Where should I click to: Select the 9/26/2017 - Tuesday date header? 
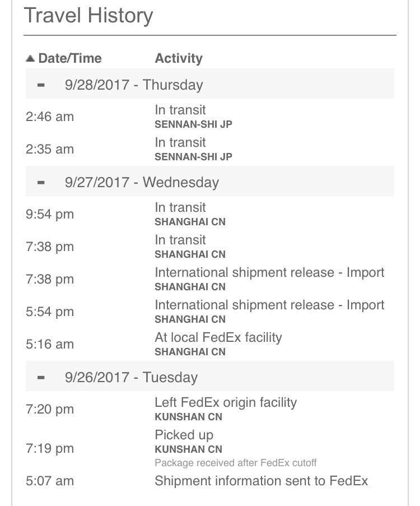click(210, 376)
